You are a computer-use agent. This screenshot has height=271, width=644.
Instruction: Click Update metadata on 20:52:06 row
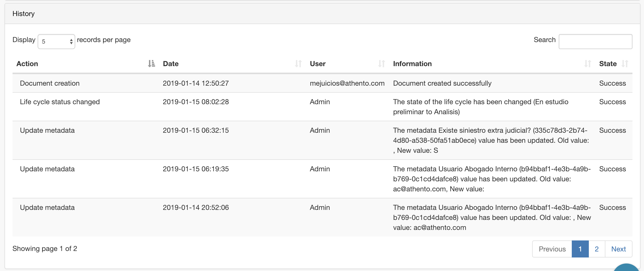(x=47, y=207)
